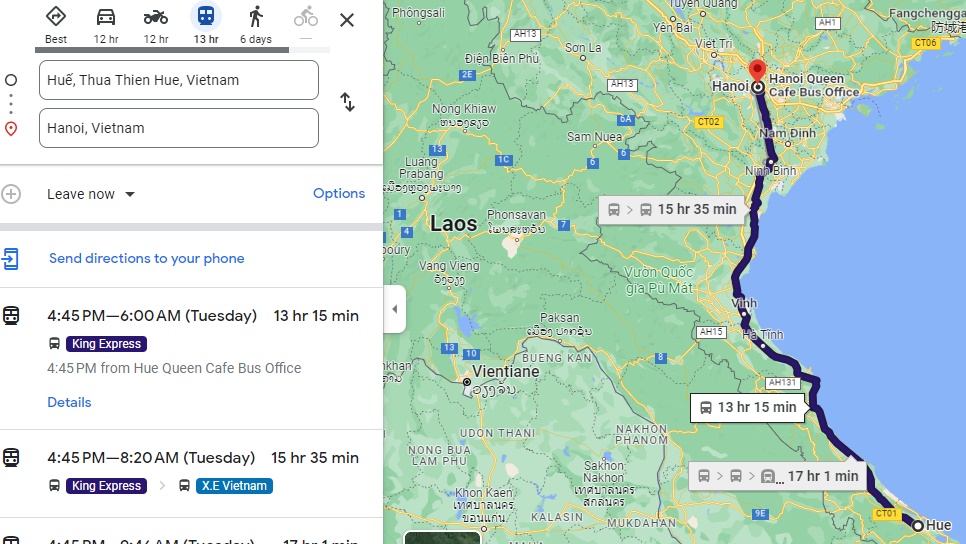The height and width of the screenshot is (544, 966).
Task: Edit the Huế starting point field
Action: (x=179, y=80)
